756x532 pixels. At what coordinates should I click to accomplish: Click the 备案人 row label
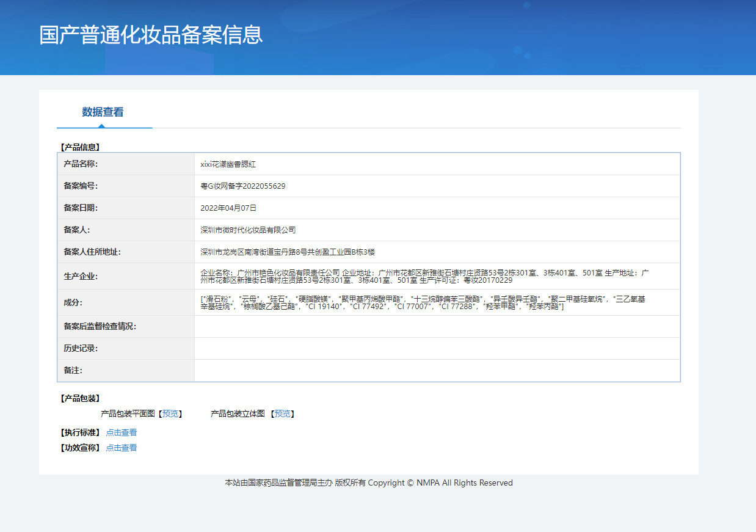click(76, 230)
